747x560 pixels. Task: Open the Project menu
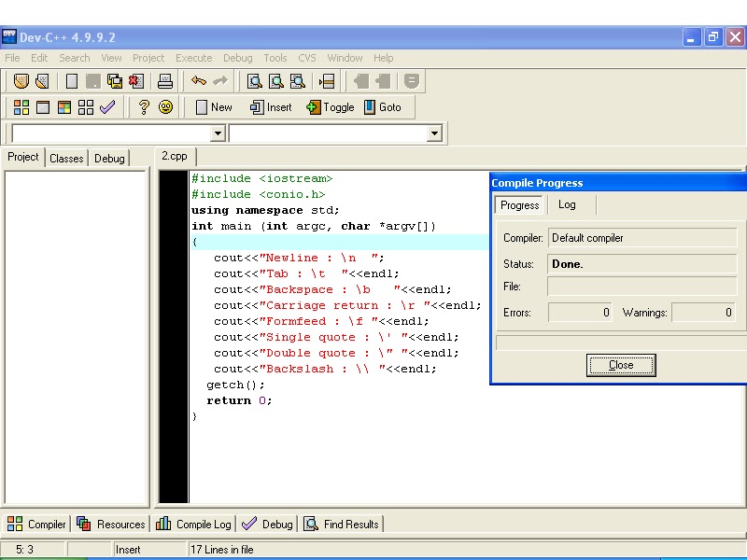pos(148,58)
